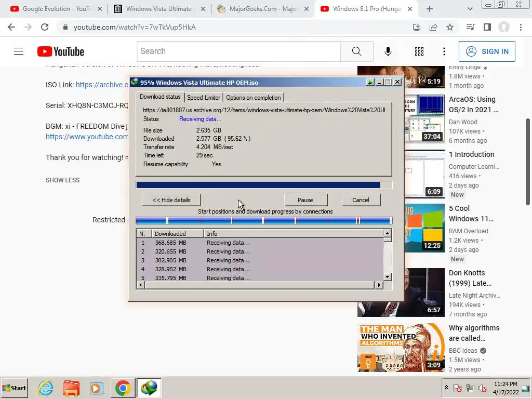This screenshot has height=399, width=532.
Task: Focus the YouTube search field
Action: point(239,51)
